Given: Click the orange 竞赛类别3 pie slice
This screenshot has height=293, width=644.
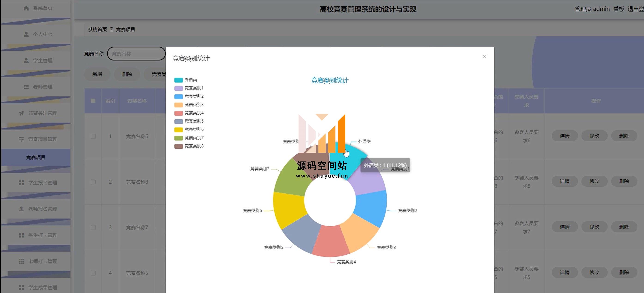Looking at the screenshot, I should coord(360,233).
